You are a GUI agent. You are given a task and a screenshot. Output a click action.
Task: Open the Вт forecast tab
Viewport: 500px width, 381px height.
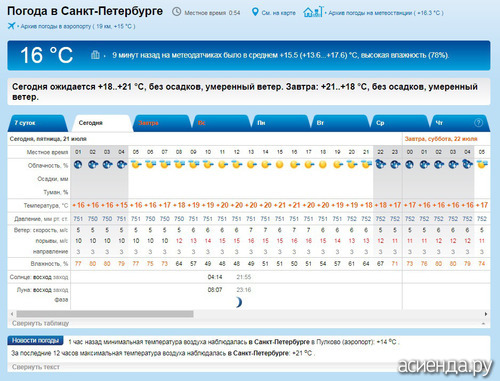[x=340, y=123]
